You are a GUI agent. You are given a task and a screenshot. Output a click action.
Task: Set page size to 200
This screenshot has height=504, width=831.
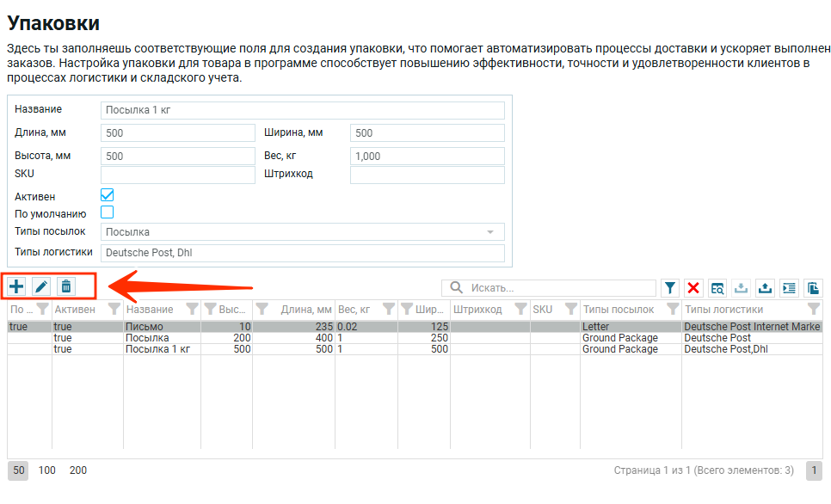[78, 470]
